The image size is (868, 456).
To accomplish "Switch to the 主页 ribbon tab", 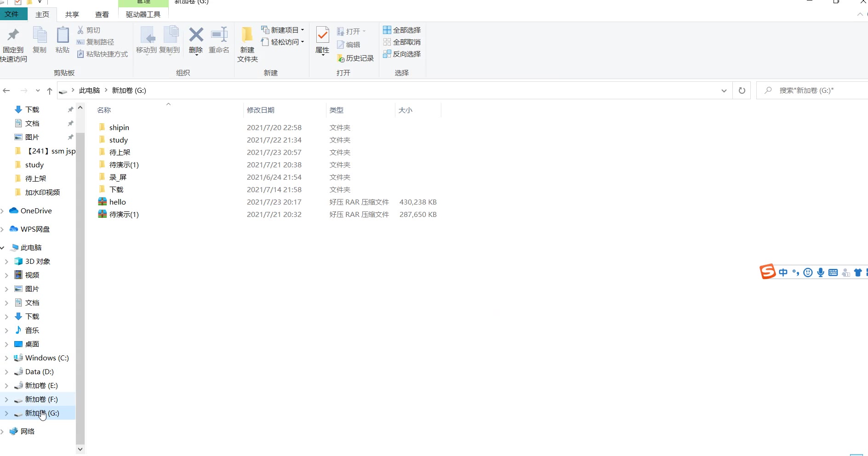I will (42, 14).
